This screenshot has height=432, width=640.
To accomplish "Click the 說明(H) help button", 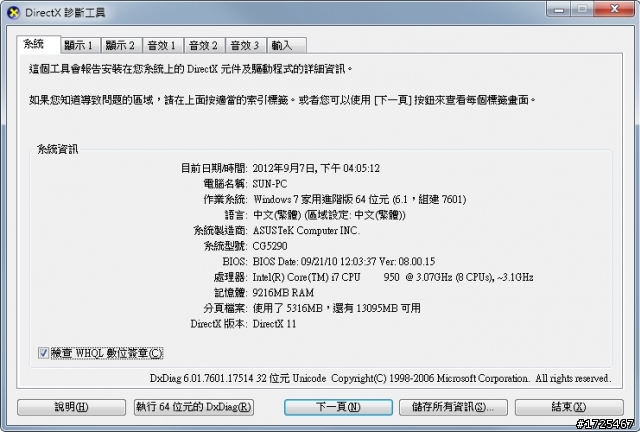I will [71, 407].
